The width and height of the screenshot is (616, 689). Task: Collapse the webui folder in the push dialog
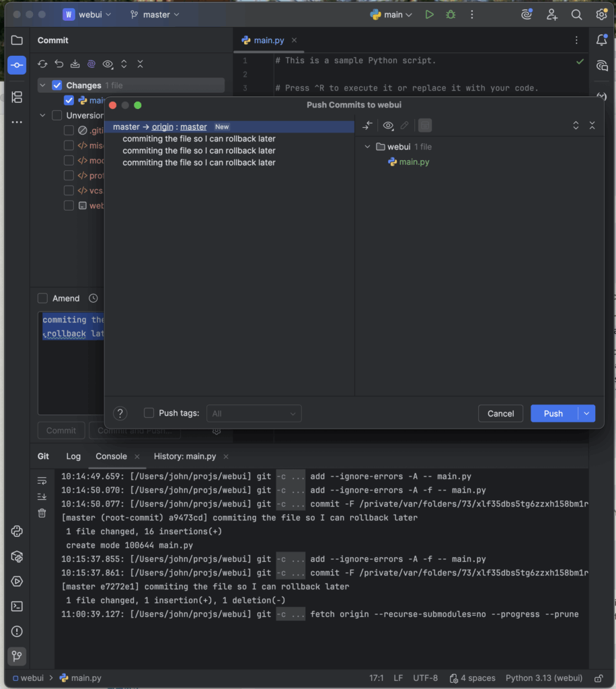pos(367,147)
